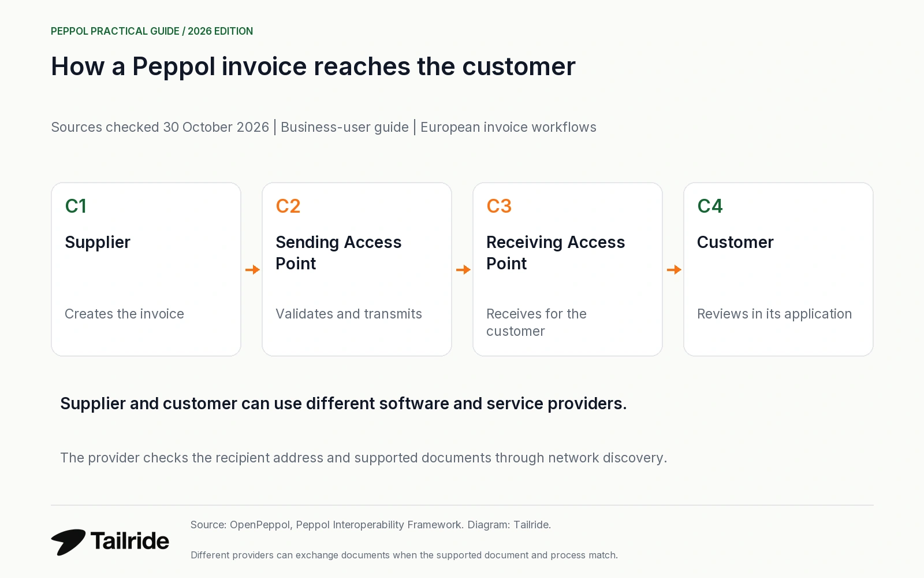Screen dimensions: 924x578
Task: Select the C4 Customer card
Action: click(778, 269)
